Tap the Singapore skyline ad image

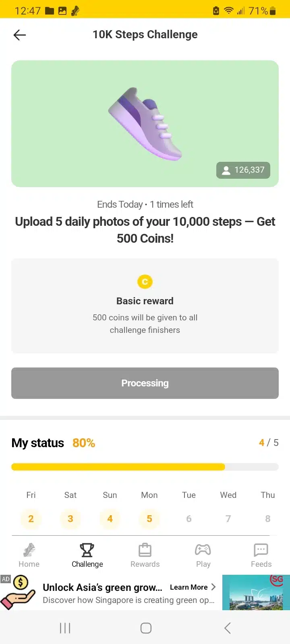point(256,592)
